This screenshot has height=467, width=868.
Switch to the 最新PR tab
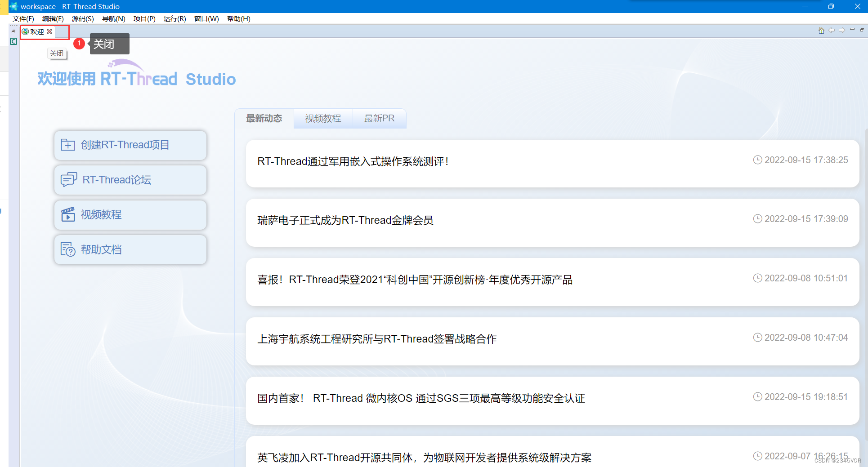pyautogui.click(x=379, y=118)
